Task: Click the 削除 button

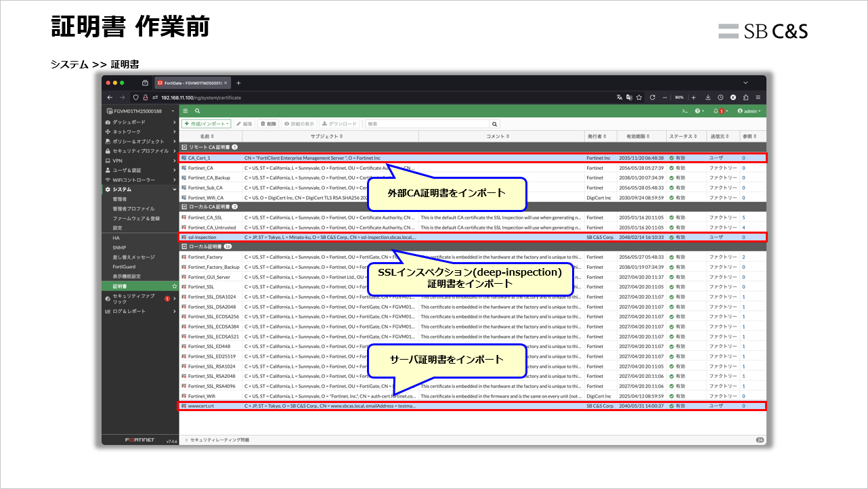Action: click(x=268, y=124)
